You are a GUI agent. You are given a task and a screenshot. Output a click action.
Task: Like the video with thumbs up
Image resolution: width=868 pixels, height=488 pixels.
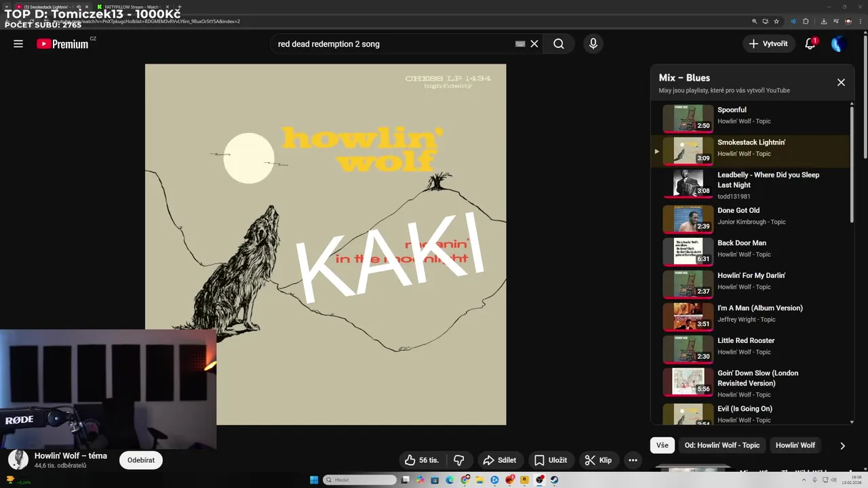420,460
